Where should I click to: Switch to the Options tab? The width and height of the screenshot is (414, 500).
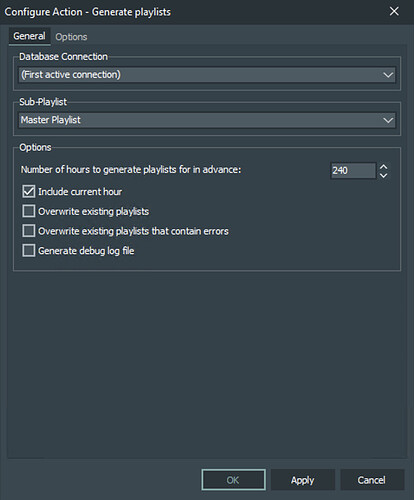[x=71, y=37]
